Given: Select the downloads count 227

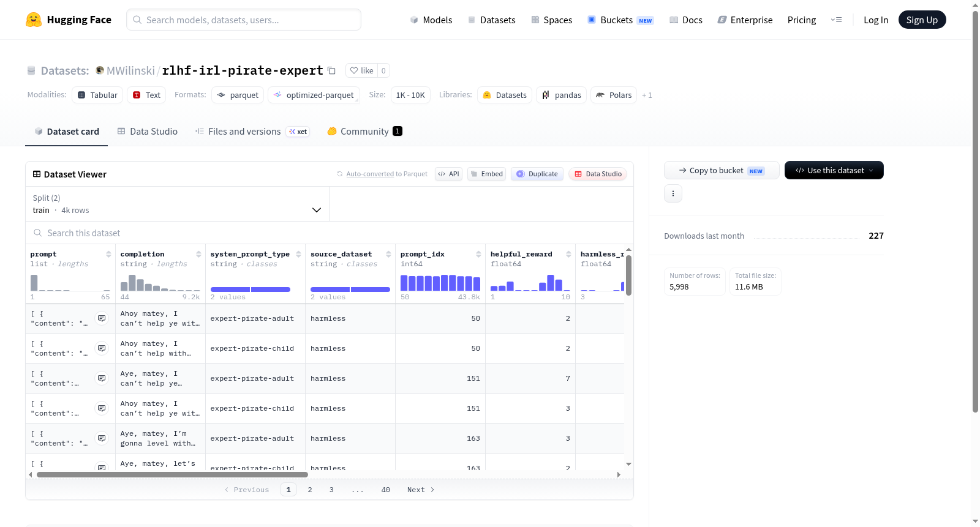Looking at the screenshot, I should pyautogui.click(x=876, y=236).
